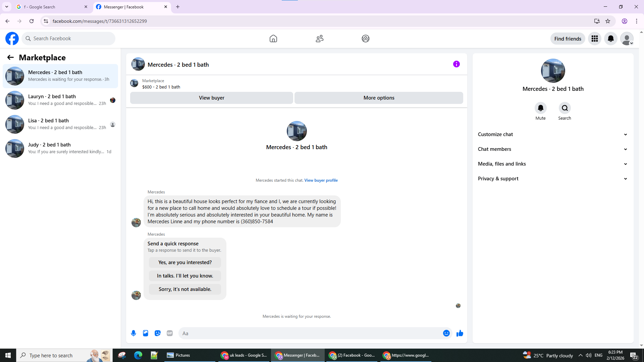Select the Messenger | Facebook tab
644x362 pixels.
pyautogui.click(x=132, y=7)
